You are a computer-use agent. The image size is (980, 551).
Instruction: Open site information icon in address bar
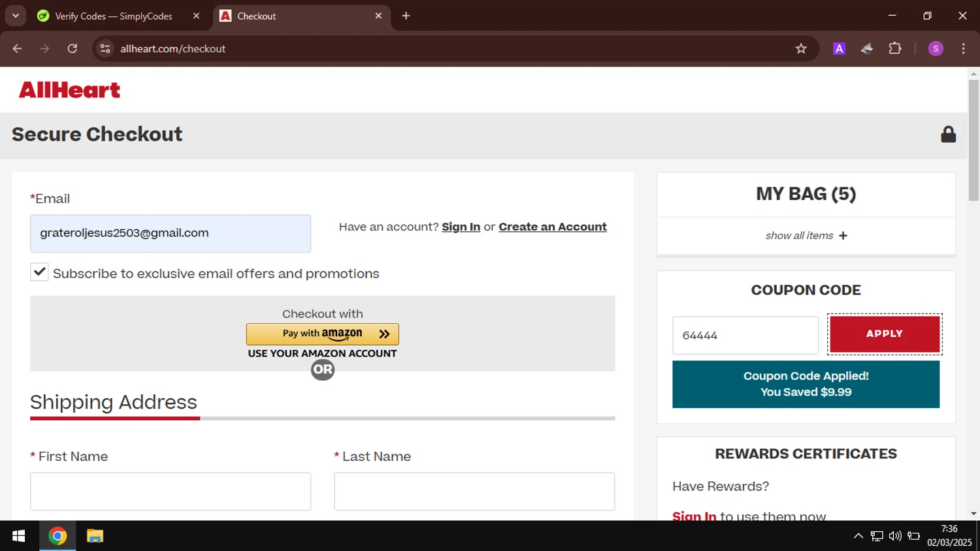point(105,48)
